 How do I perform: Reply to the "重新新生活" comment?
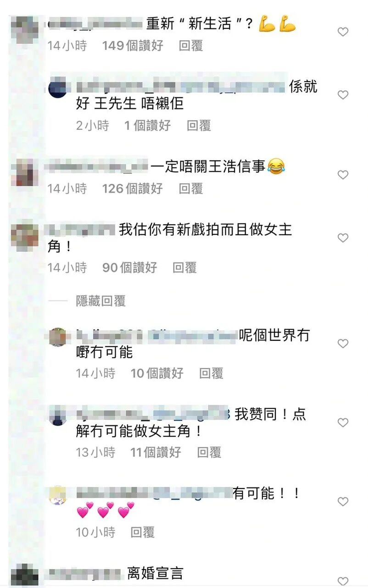[x=190, y=45]
